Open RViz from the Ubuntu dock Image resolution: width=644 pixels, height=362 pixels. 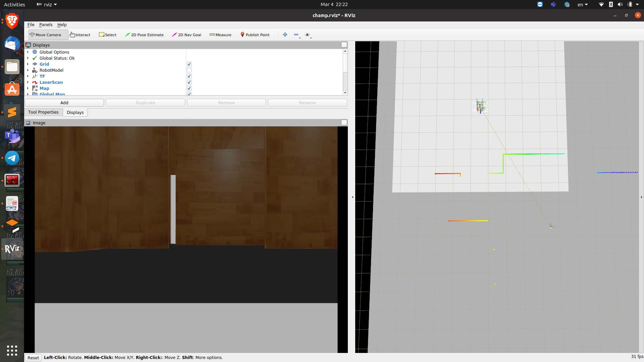pos(12,249)
